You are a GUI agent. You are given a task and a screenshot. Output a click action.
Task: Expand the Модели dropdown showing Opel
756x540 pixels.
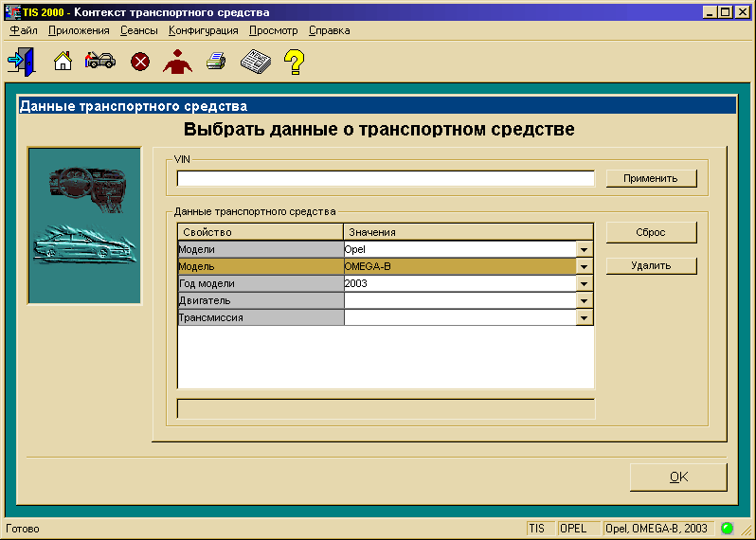coord(585,249)
